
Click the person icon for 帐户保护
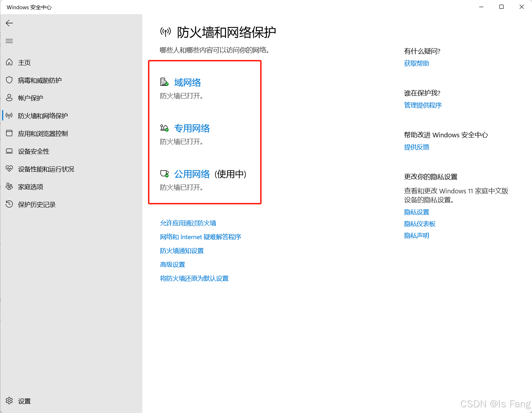pos(9,98)
